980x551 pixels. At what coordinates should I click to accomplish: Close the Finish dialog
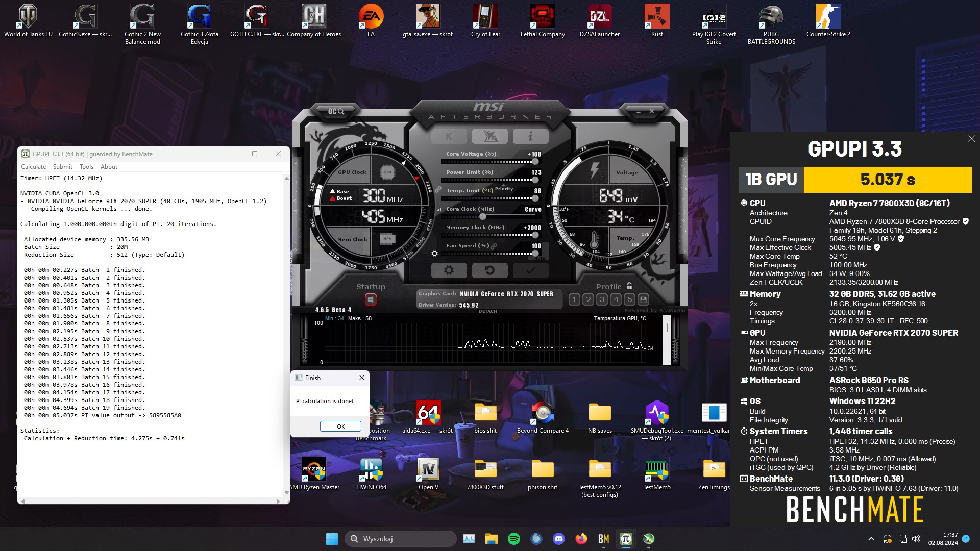click(x=362, y=378)
